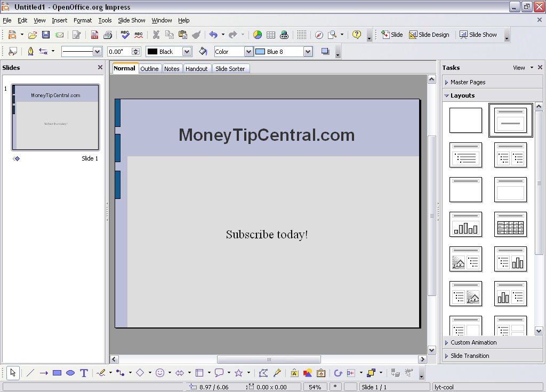Open the Symbol Shapes smiley tool
Viewport: 546px width, 392px height.
[160, 373]
